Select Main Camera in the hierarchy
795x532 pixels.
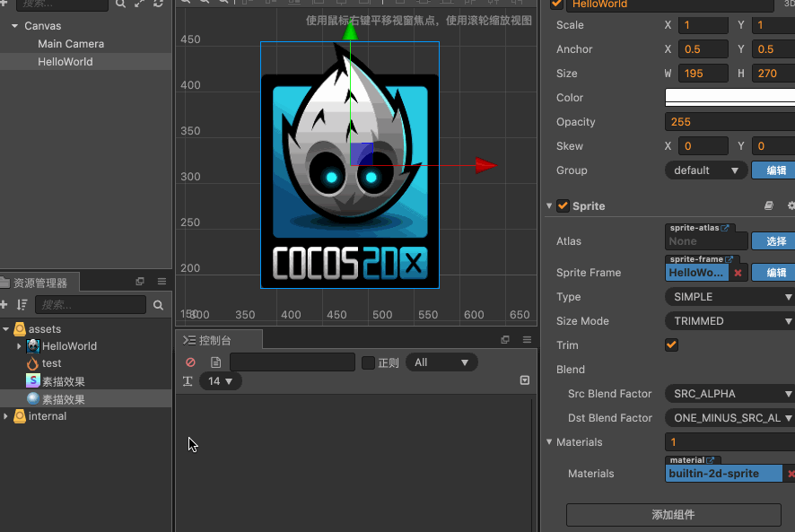click(x=71, y=44)
